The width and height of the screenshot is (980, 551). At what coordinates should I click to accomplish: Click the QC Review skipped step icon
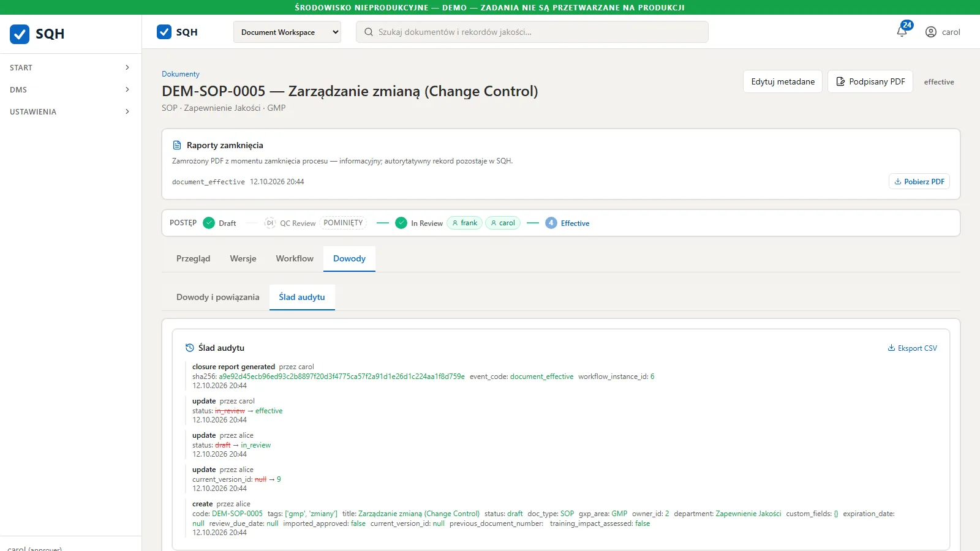click(270, 223)
